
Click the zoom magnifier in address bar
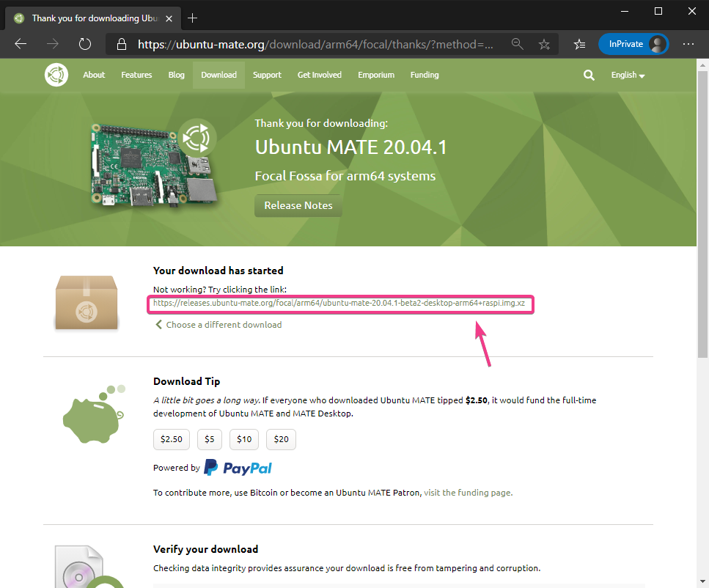point(518,44)
